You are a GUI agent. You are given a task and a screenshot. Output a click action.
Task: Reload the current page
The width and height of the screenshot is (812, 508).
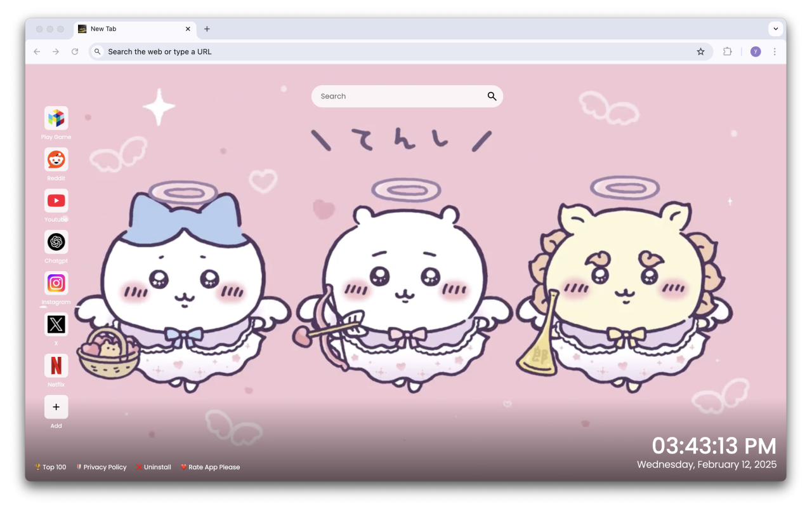click(x=75, y=51)
